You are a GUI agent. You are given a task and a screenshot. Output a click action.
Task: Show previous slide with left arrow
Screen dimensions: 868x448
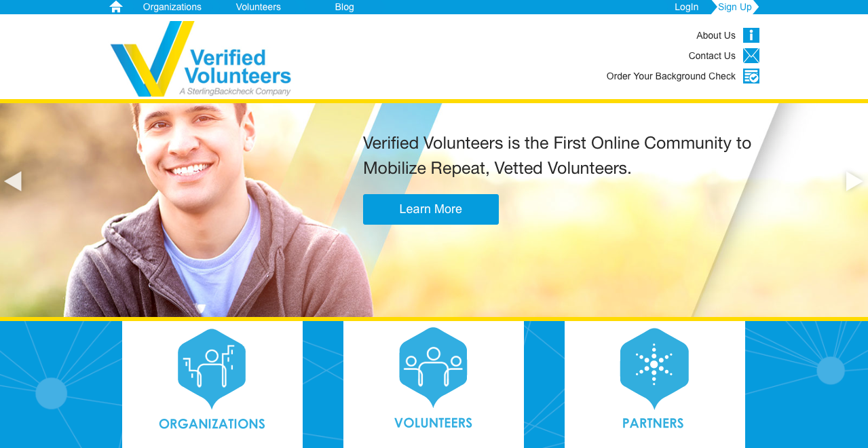point(13,181)
